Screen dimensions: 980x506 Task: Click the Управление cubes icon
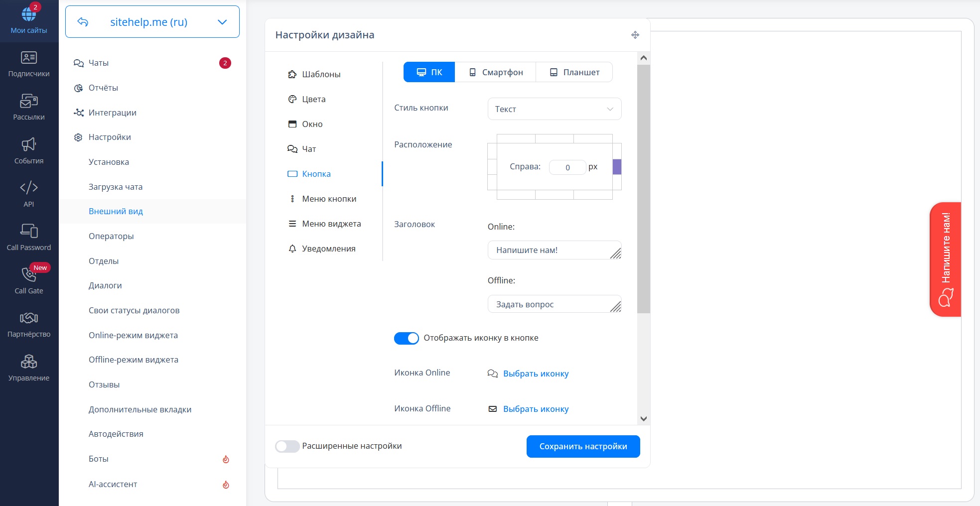point(29,362)
